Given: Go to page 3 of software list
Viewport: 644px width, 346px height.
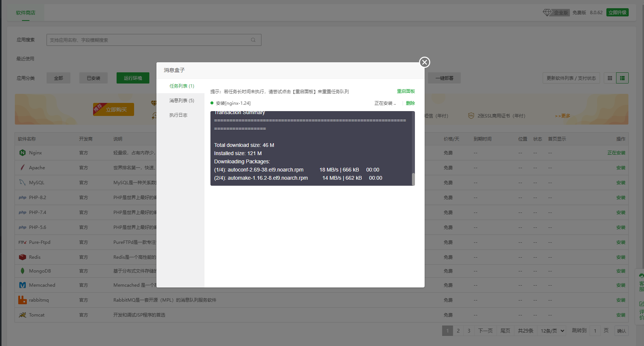Looking at the screenshot, I should point(469,331).
